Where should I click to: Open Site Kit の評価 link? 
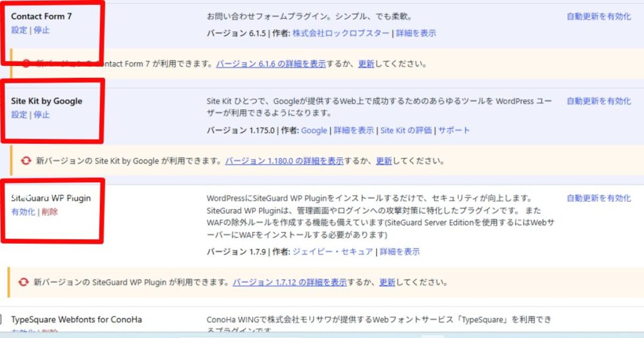click(406, 131)
